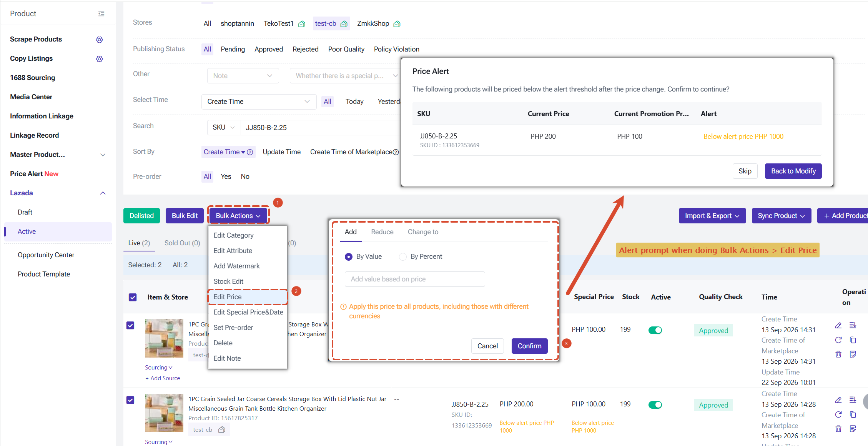Screen dimensions: 868x446
Task: Click trash delete icon for 14:28 product
Action: [838, 429]
